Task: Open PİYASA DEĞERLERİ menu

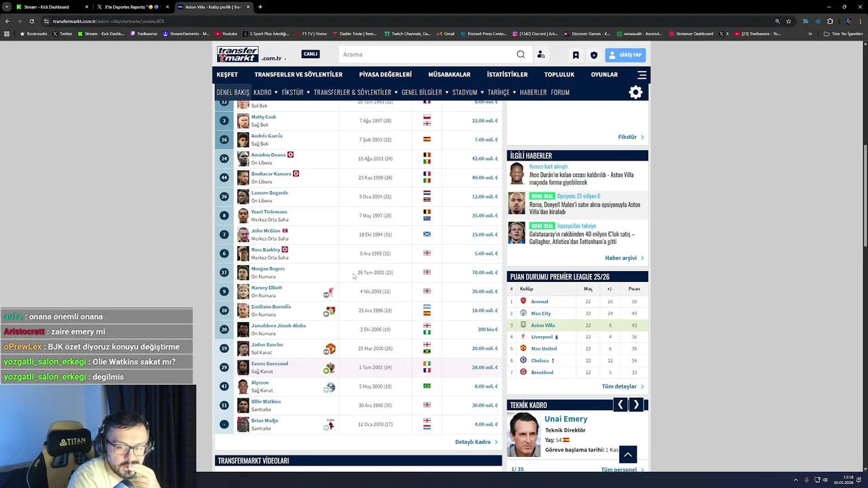Action: (x=385, y=75)
